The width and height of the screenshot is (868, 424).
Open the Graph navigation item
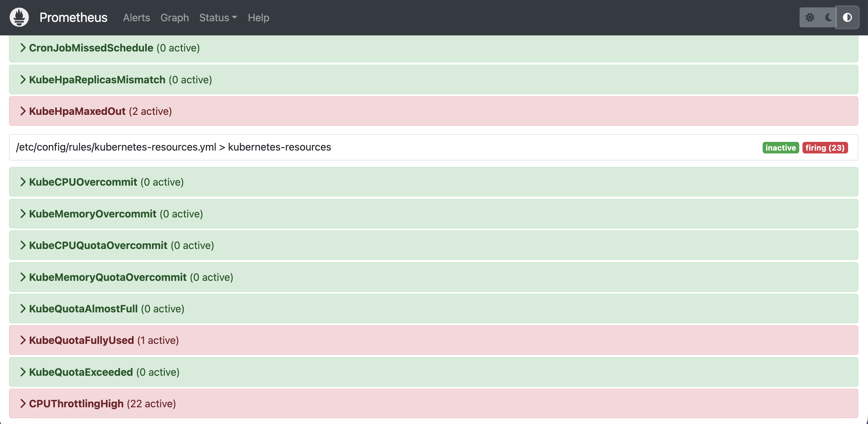[x=174, y=18]
